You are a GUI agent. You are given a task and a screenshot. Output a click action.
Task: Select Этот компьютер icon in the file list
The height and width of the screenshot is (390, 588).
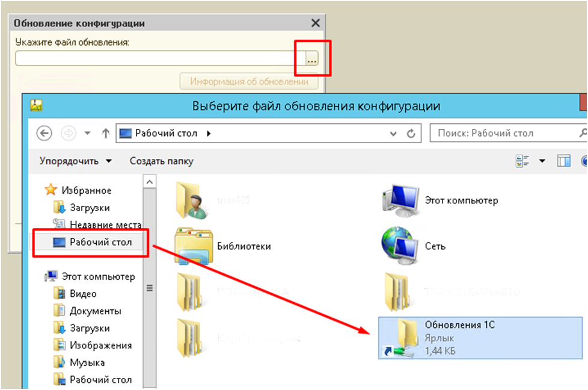coord(400,200)
